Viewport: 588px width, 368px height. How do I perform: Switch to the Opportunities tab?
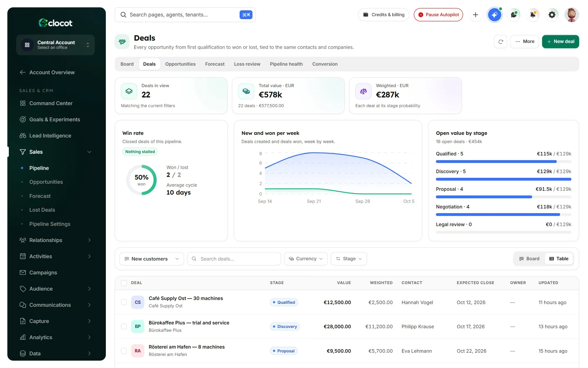pos(180,64)
